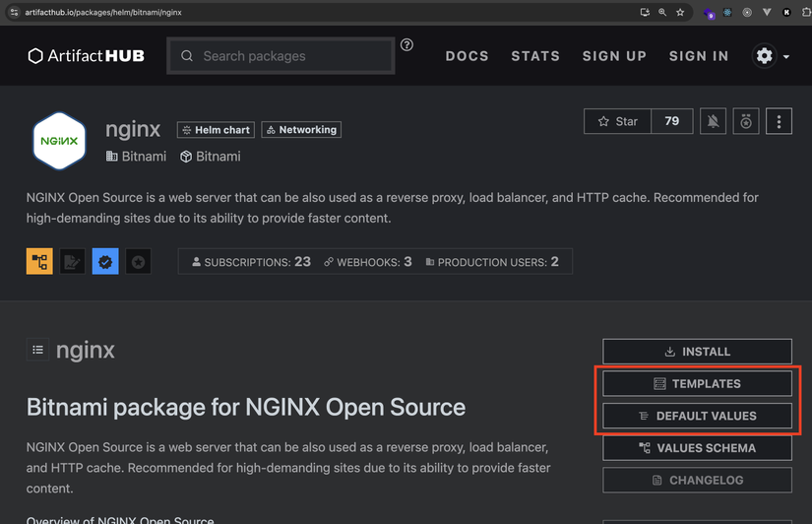Click the signed package badge icon

(x=72, y=261)
